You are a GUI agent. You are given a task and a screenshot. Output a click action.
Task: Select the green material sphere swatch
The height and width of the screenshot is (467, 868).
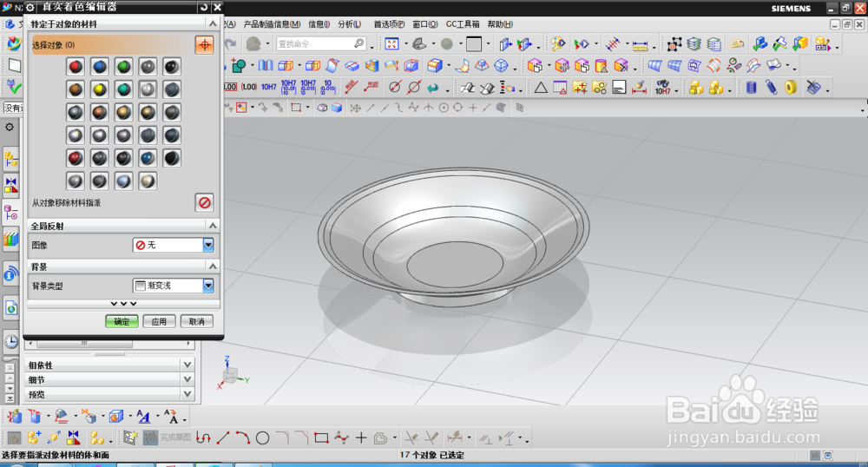click(123, 67)
